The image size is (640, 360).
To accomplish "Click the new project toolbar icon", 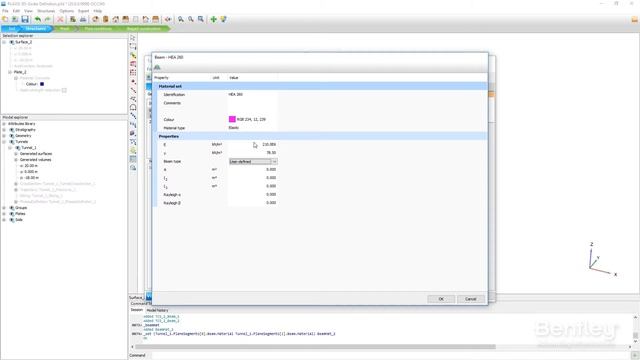I will click(x=5, y=19).
